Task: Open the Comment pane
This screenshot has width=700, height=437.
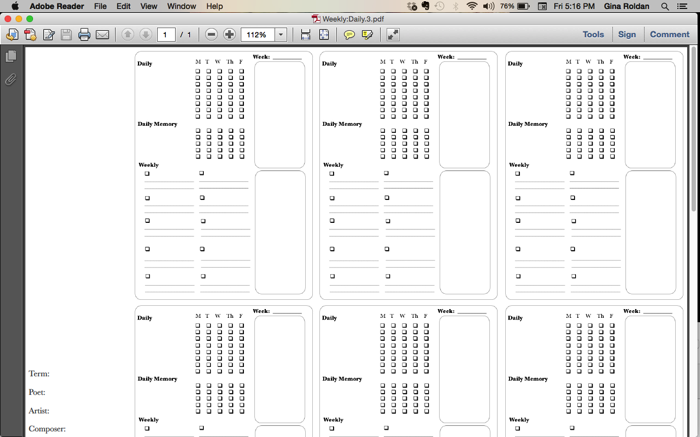Action: click(669, 34)
